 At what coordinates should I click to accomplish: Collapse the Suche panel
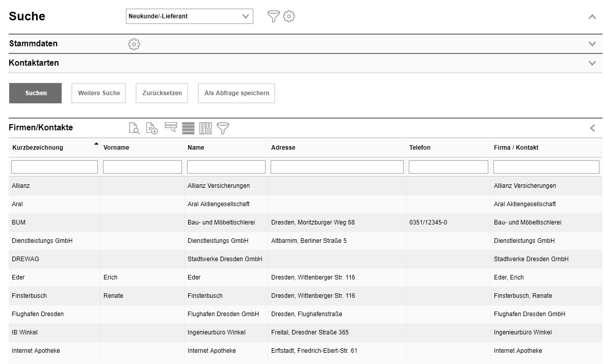pyautogui.click(x=592, y=16)
